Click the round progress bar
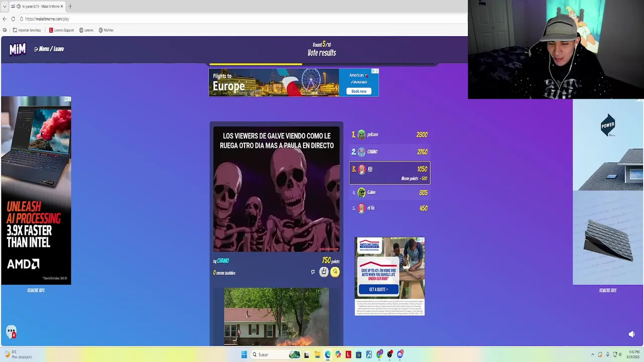This screenshot has width=644, height=362. tap(322, 64)
